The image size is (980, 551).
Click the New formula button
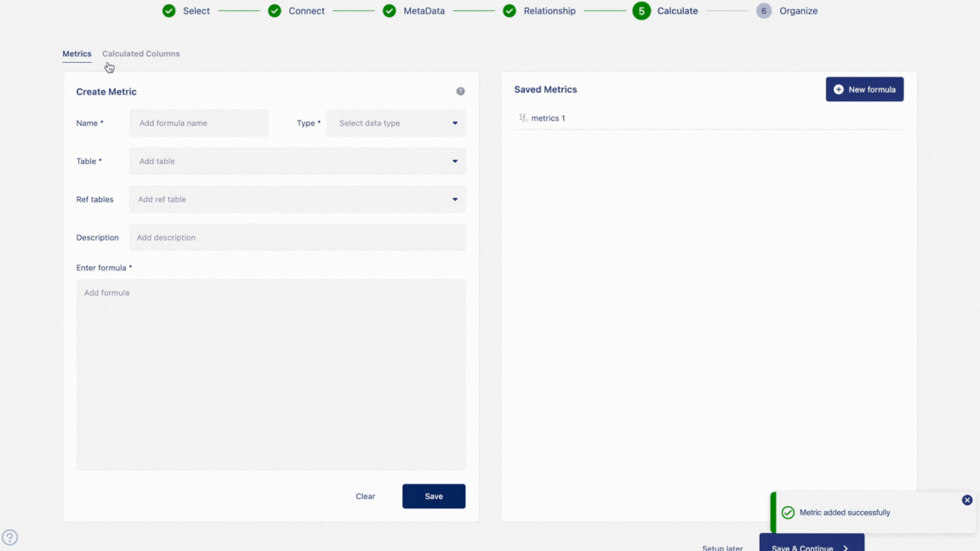coord(864,89)
